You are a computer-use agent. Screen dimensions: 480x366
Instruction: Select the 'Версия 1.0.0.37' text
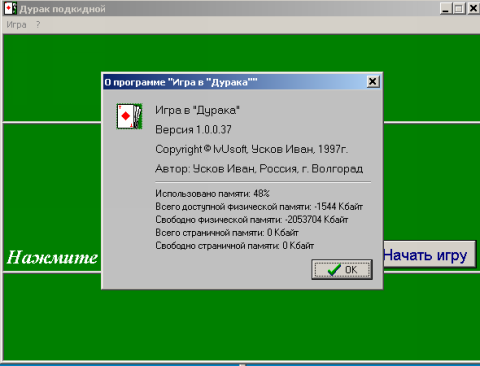click(193, 129)
